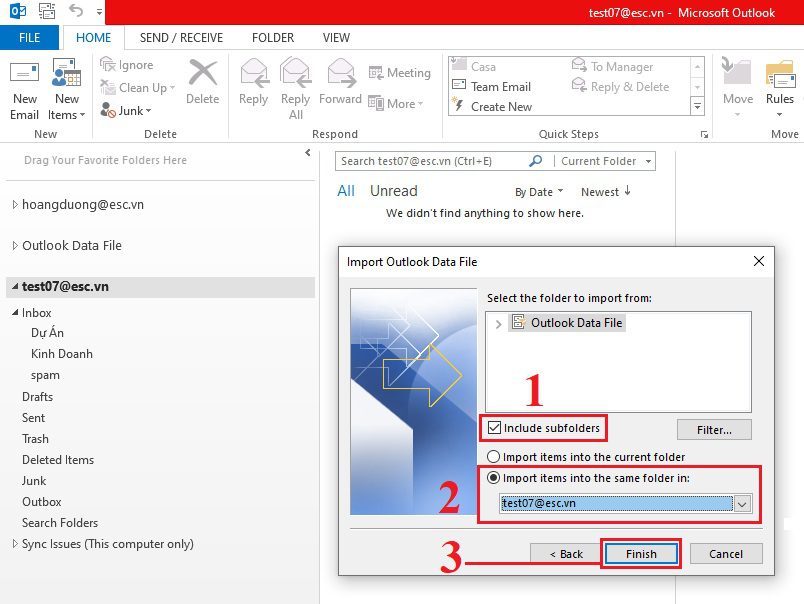Click the Clean Up icon
The width and height of the screenshot is (804, 604).
(108, 88)
